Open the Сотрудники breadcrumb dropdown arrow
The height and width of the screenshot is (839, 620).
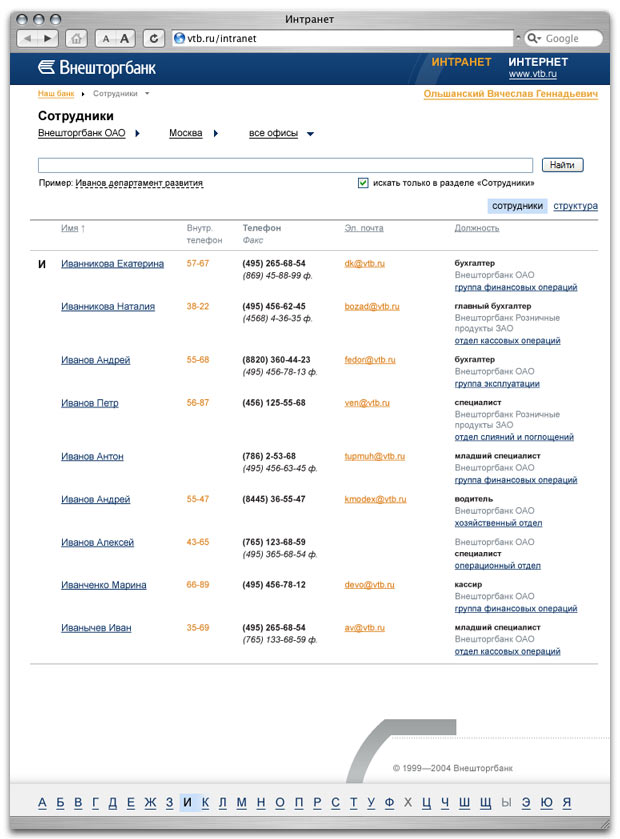point(147,93)
